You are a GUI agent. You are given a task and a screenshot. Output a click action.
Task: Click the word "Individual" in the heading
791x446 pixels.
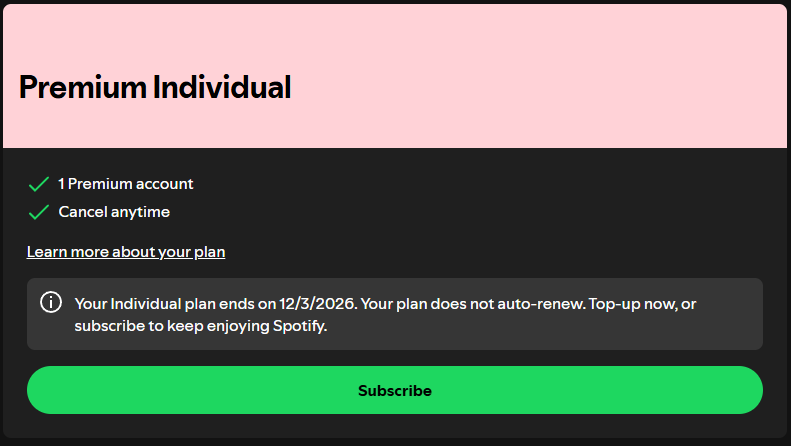(222, 88)
